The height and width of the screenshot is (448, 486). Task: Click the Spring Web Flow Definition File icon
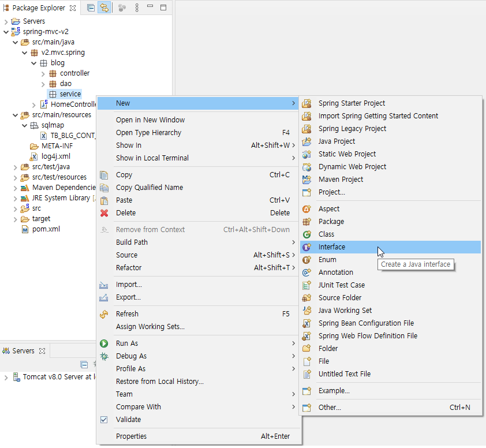tap(306, 336)
